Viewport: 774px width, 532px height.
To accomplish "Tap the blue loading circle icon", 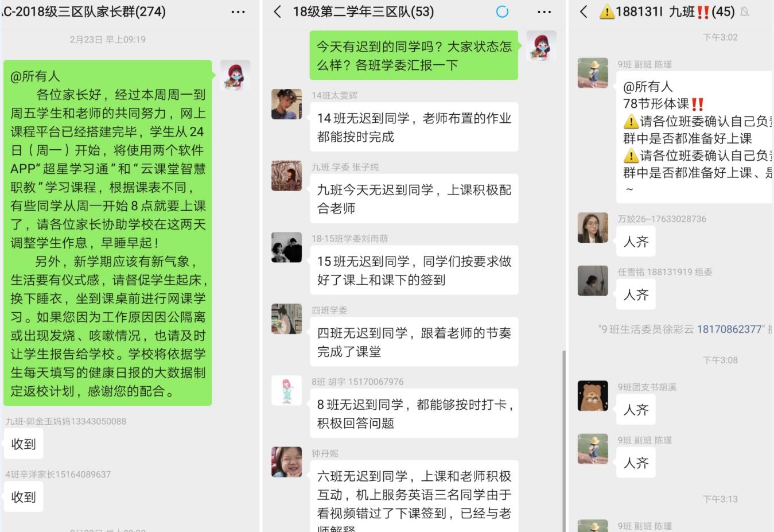I will 502,11.
